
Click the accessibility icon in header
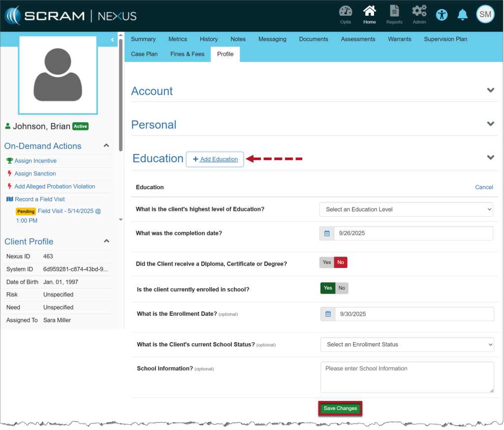point(442,15)
